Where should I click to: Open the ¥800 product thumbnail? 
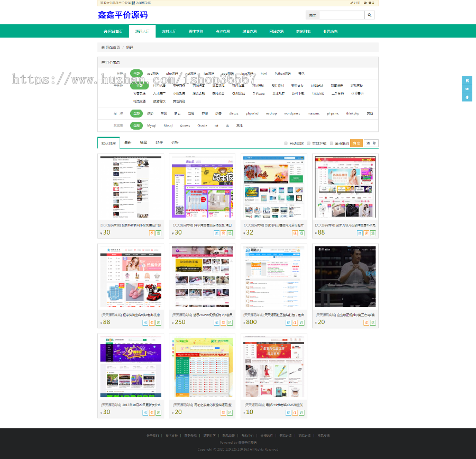pyautogui.click(x=274, y=276)
